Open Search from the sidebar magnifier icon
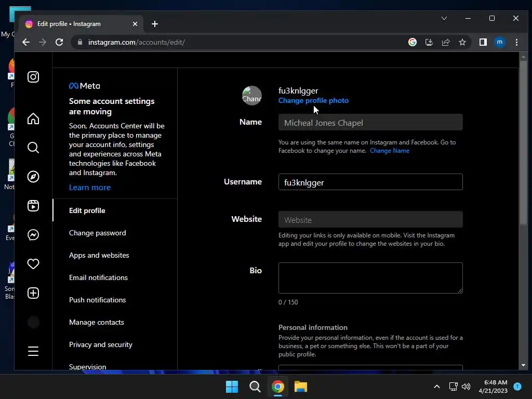532x399 pixels. [33, 148]
